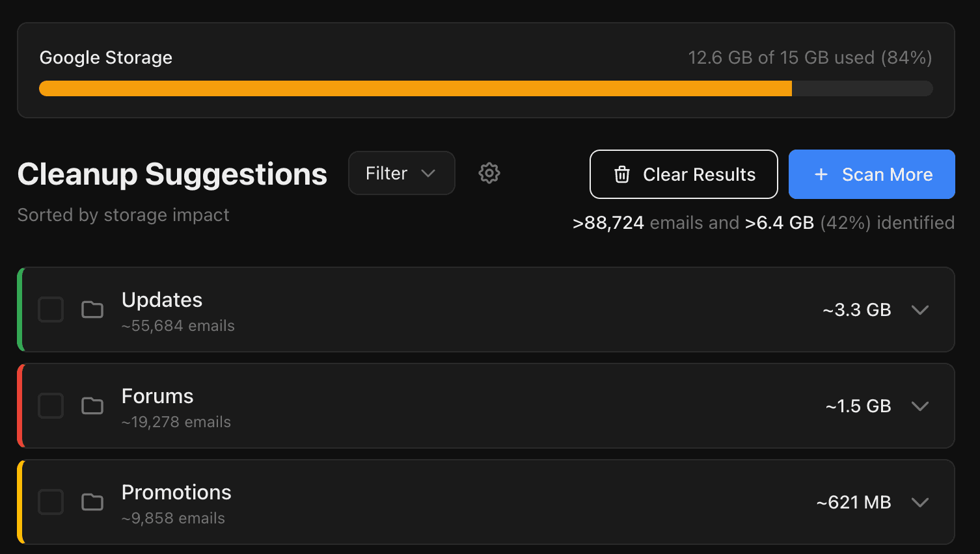Click the folder icon next to Updates
Screen dimensions: 980x554
click(92, 310)
